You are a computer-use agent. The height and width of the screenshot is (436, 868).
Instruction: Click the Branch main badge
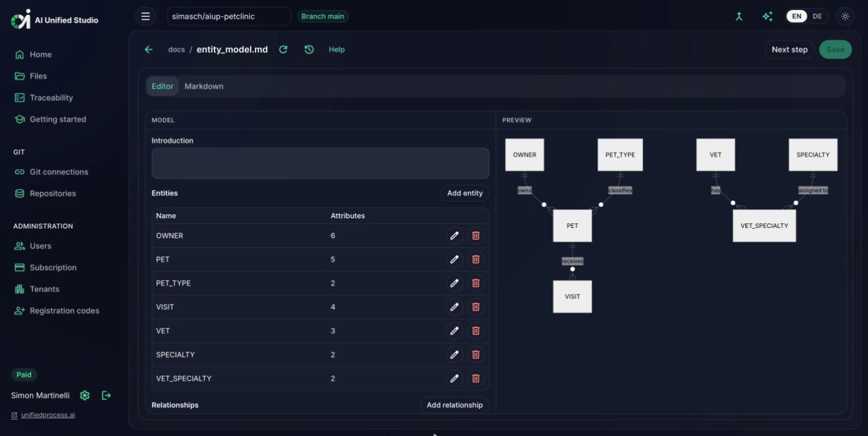pos(323,16)
